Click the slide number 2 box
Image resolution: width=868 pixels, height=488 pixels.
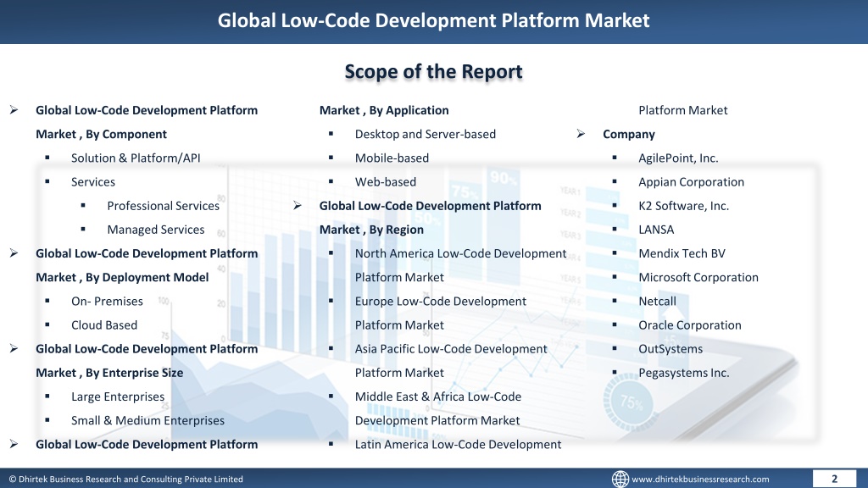(x=834, y=479)
